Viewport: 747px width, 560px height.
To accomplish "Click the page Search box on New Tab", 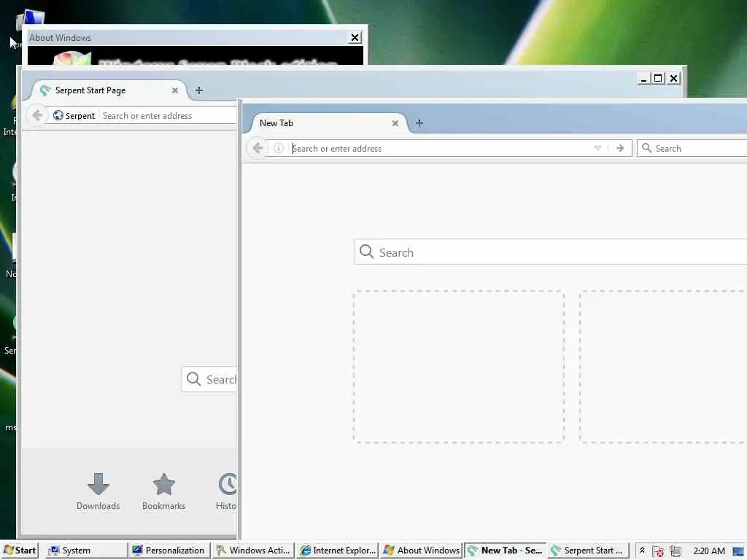I will [x=550, y=252].
